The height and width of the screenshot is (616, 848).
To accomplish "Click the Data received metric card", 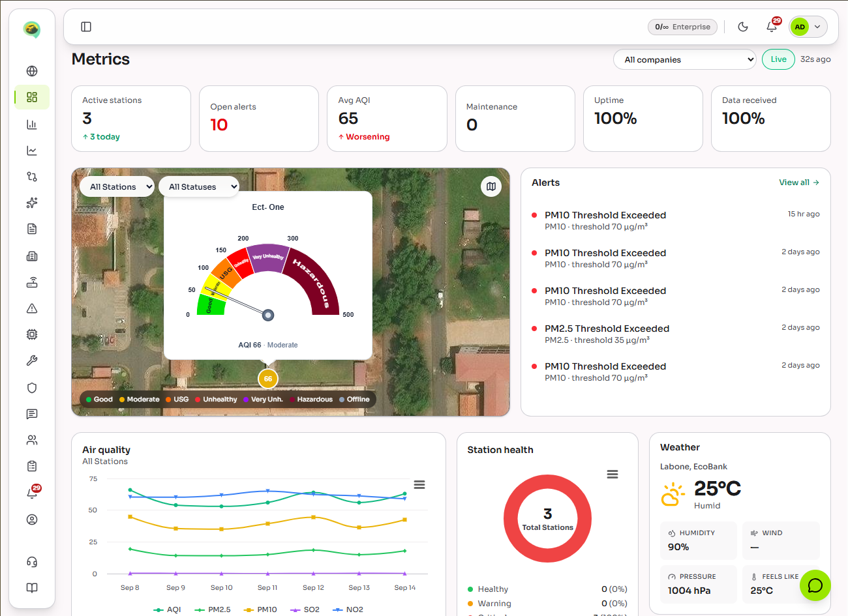I will pyautogui.click(x=771, y=119).
